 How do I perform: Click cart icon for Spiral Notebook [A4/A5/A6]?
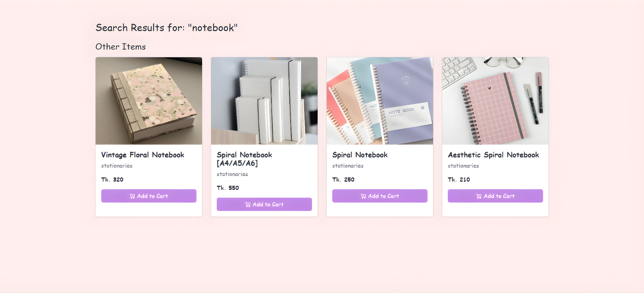pos(248,205)
